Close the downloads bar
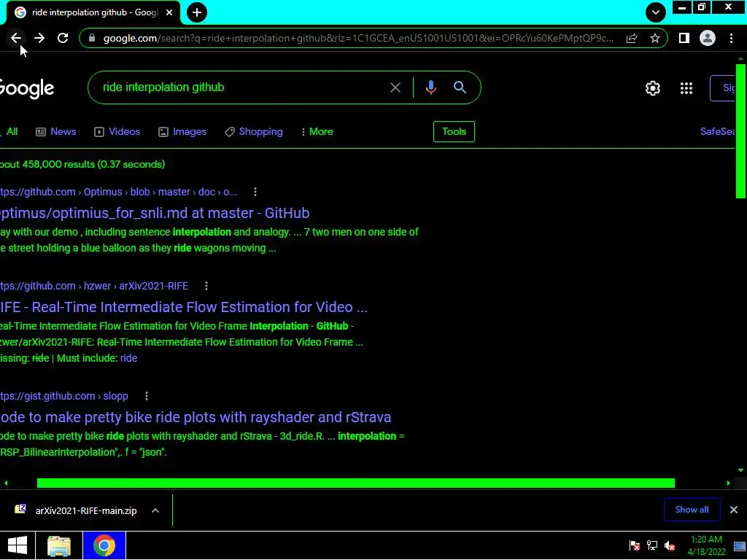 coord(734,510)
